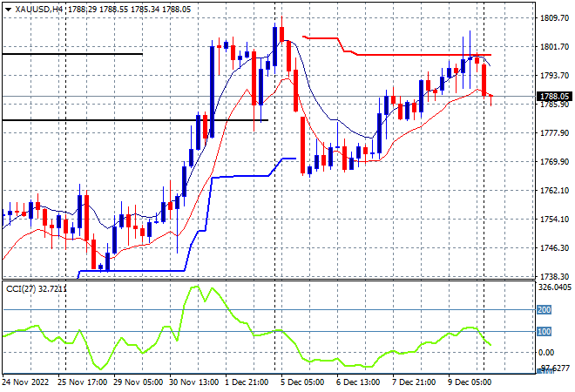Select the 9 Dec 05:00 time label
Viewport: 575px width, 392px height.
470,382
